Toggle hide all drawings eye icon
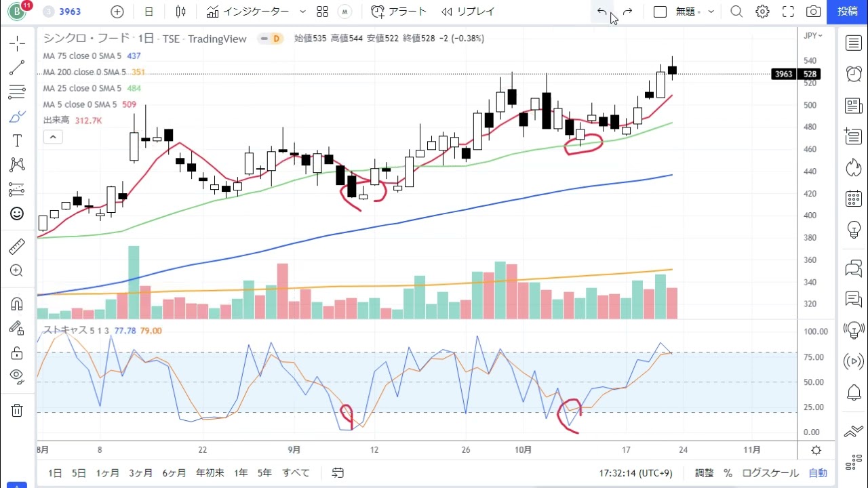Screen dimensions: 868x488 (17, 375)
